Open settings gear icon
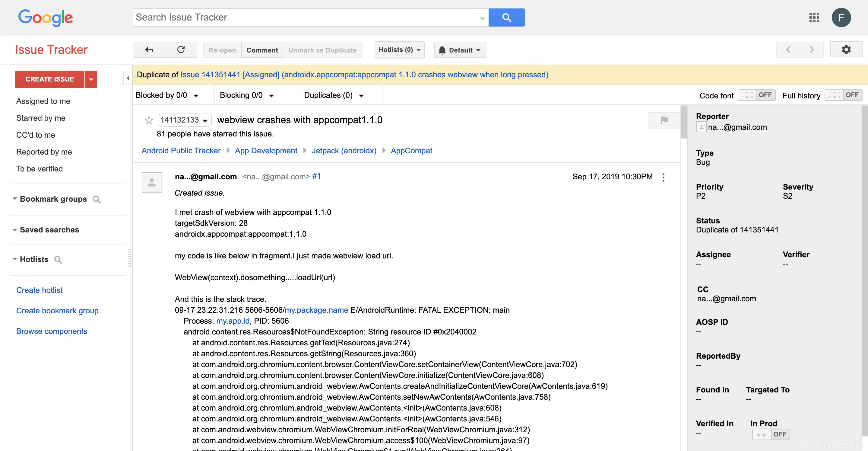868x451 pixels. coord(846,50)
